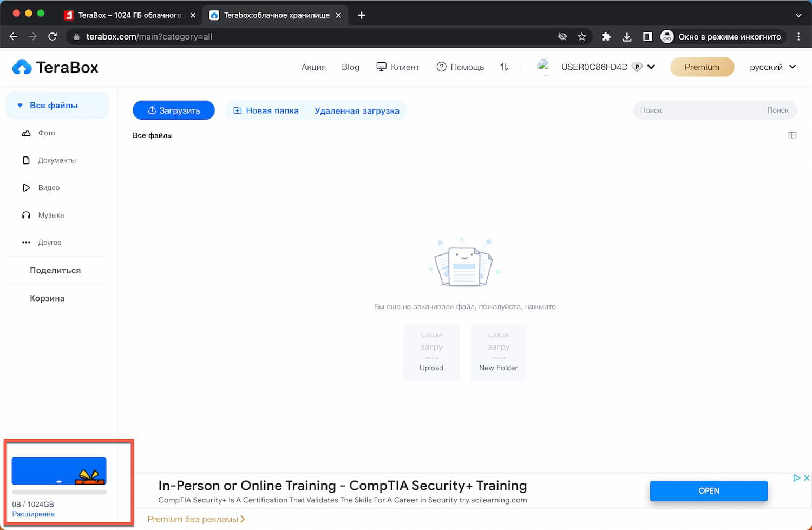Click the Premium button

coord(702,67)
